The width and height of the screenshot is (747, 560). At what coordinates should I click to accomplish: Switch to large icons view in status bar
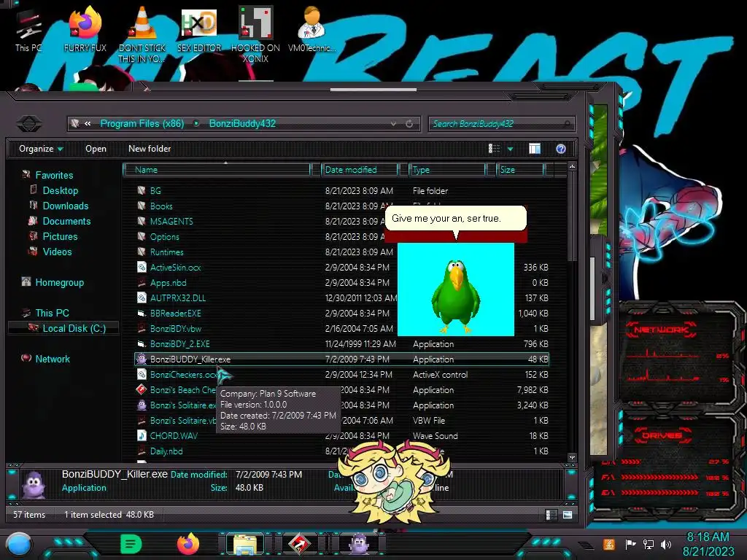[568, 515]
